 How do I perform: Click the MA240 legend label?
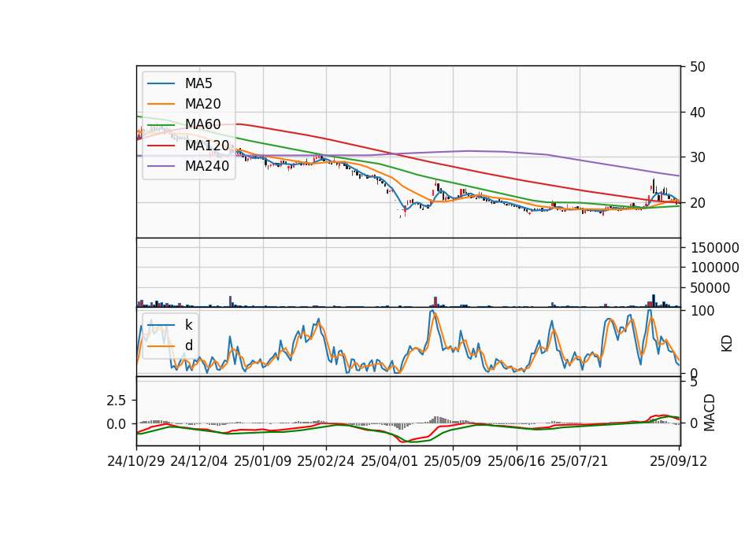point(207,166)
